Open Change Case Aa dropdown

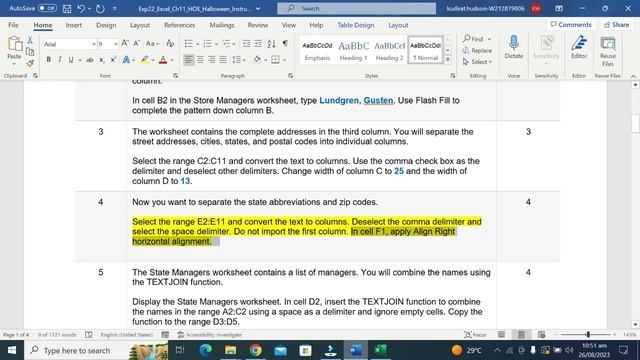[x=152, y=43]
